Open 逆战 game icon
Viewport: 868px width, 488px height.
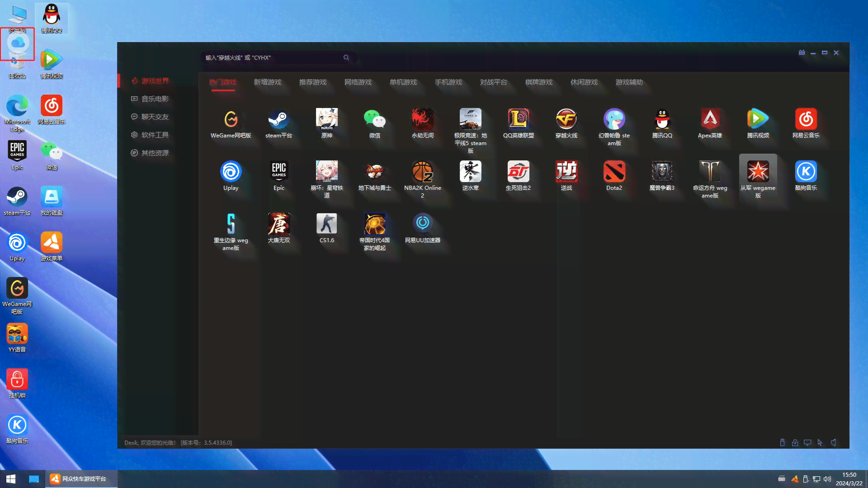point(566,176)
